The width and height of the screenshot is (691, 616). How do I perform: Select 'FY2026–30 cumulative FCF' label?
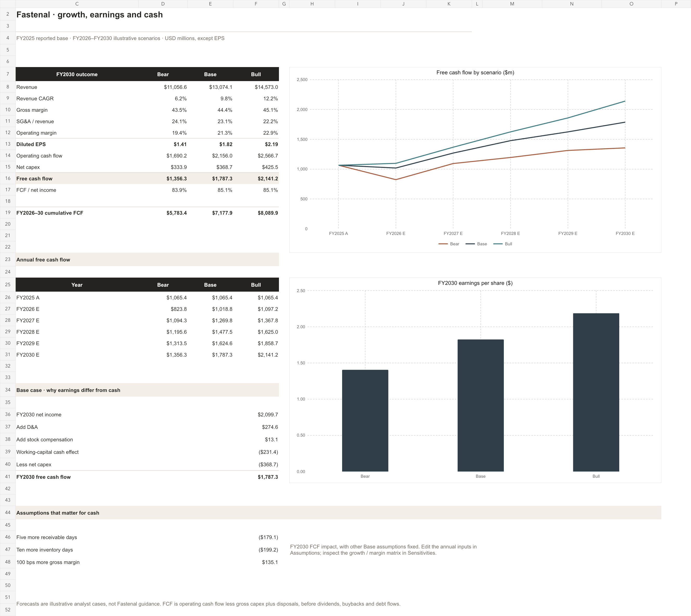[x=50, y=213]
